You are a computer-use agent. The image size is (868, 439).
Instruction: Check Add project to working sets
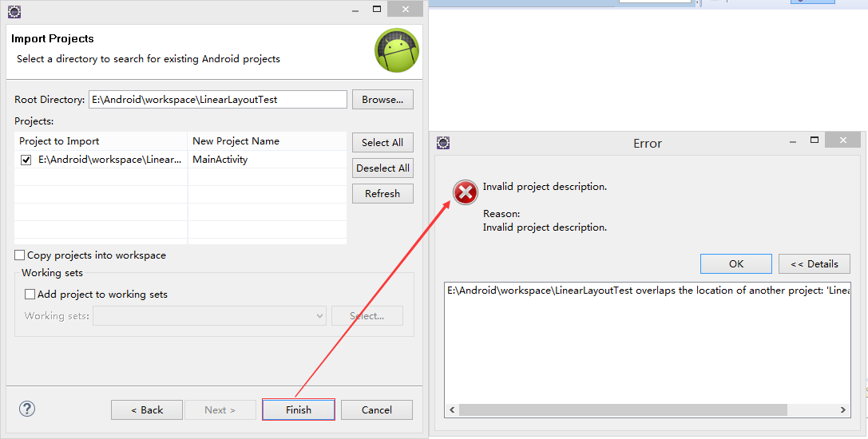coord(30,295)
